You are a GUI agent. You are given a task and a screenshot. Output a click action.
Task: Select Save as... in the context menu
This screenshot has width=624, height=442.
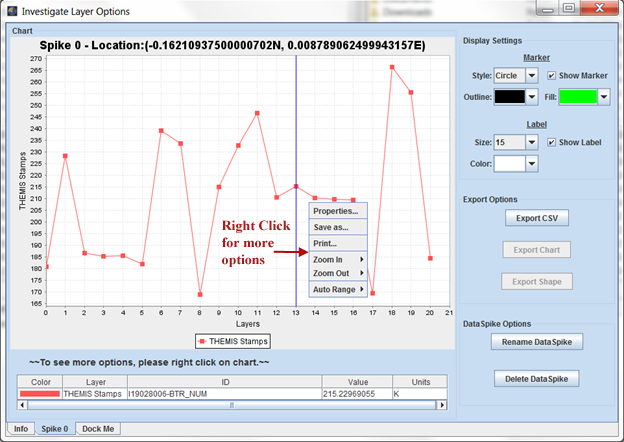pos(331,227)
